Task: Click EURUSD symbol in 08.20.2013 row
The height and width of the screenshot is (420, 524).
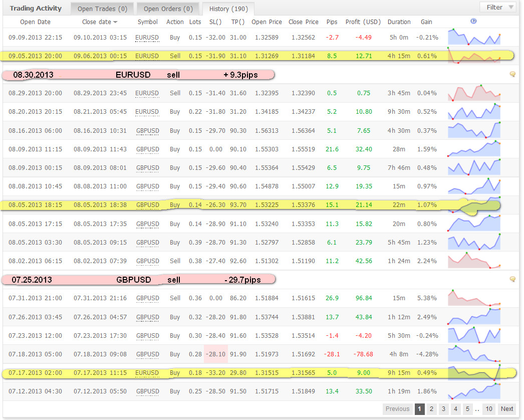Action: 147,112
